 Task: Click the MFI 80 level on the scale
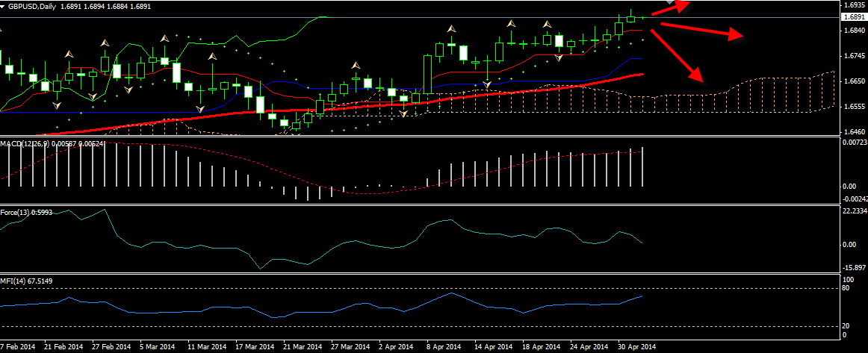pos(846,287)
